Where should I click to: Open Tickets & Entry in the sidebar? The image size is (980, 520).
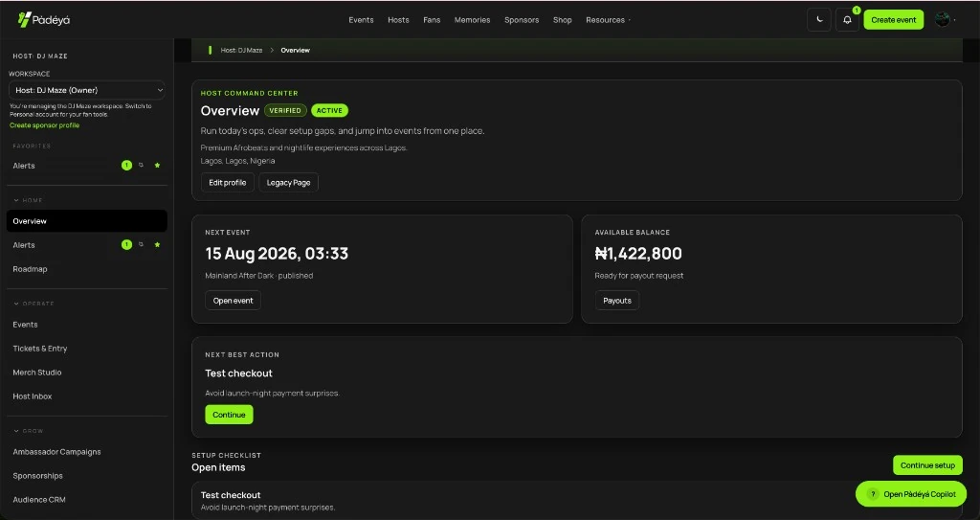[x=40, y=349]
